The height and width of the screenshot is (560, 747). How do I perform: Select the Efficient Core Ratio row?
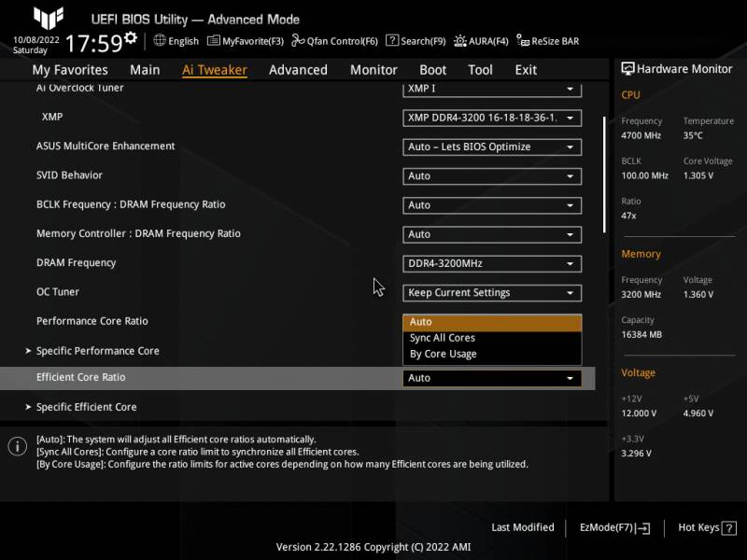point(297,378)
